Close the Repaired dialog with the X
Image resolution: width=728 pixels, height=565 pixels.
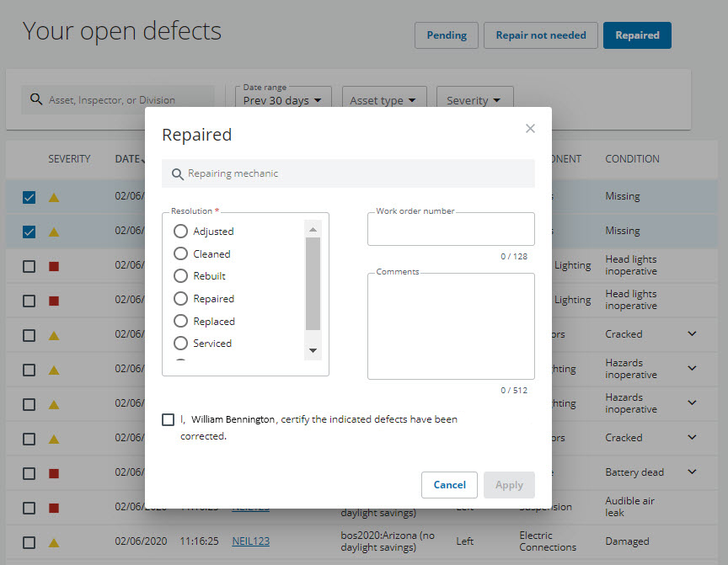coord(530,128)
